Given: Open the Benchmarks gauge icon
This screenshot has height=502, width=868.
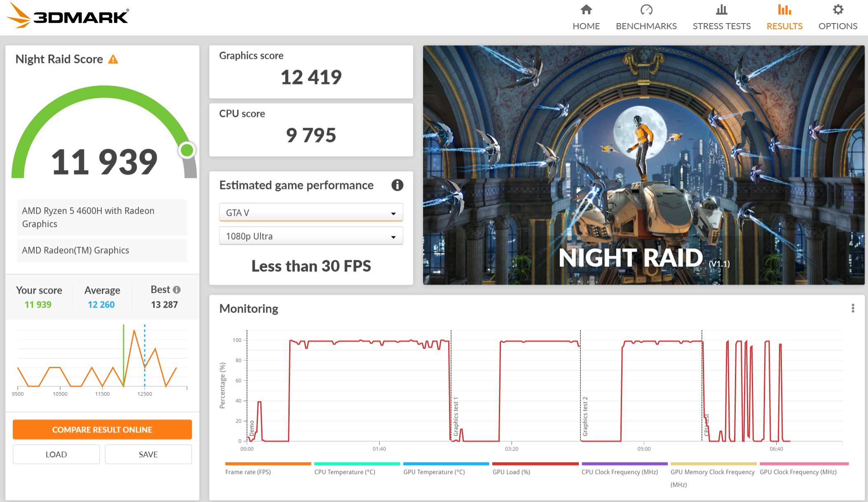Looking at the screenshot, I should click(646, 9).
